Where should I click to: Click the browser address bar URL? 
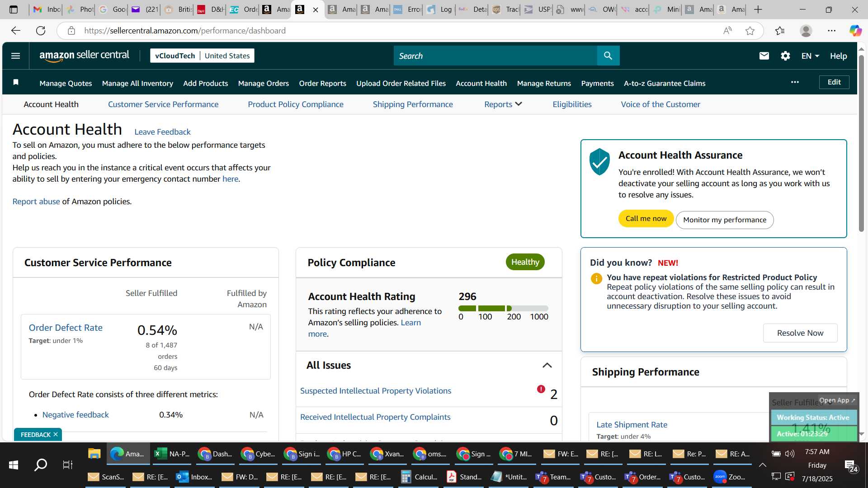pos(185,30)
